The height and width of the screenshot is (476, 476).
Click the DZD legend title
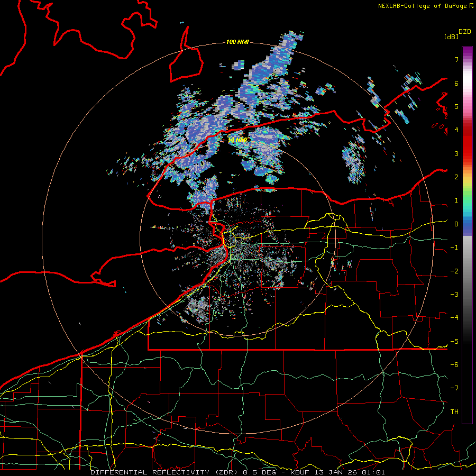point(465,32)
